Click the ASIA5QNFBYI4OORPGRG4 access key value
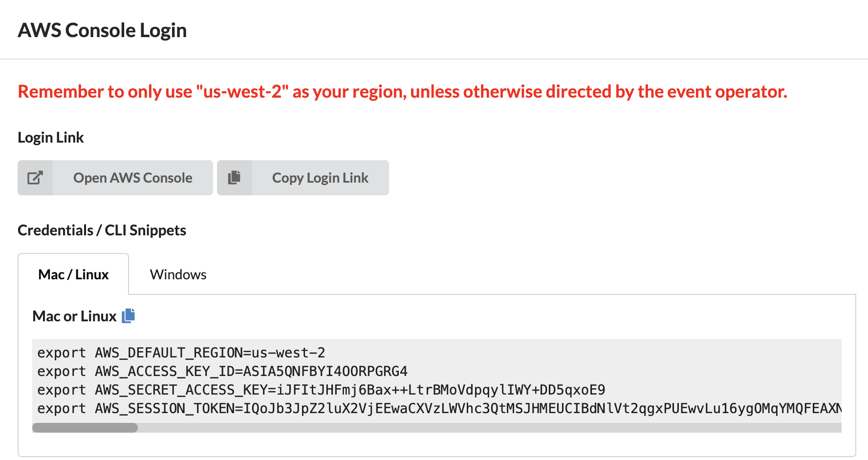Viewport: 868px width, 460px height. point(325,371)
